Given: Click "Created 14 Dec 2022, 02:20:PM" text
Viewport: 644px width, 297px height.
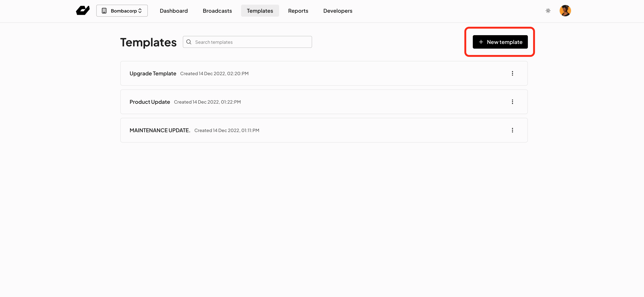Looking at the screenshot, I should (x=214, y=74).
